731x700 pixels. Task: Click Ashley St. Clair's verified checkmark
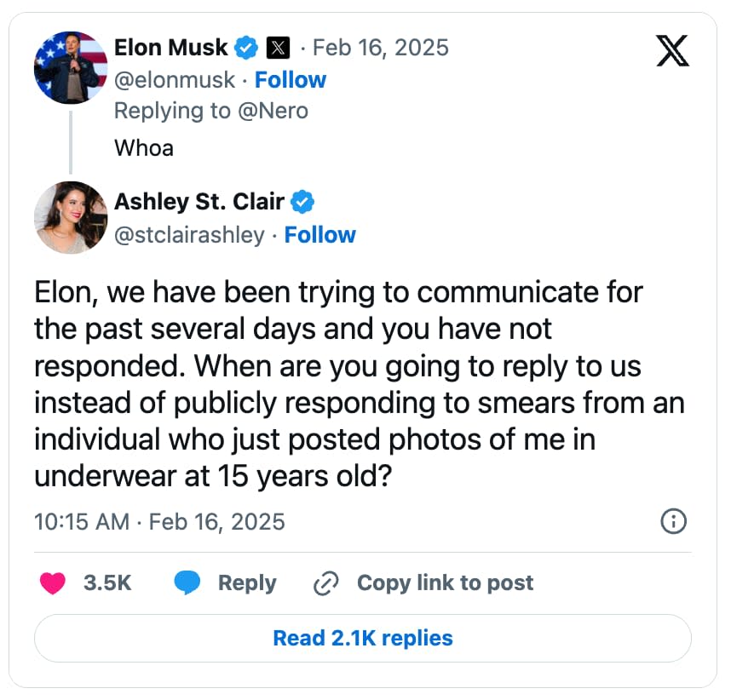click(x=301, y=202)
